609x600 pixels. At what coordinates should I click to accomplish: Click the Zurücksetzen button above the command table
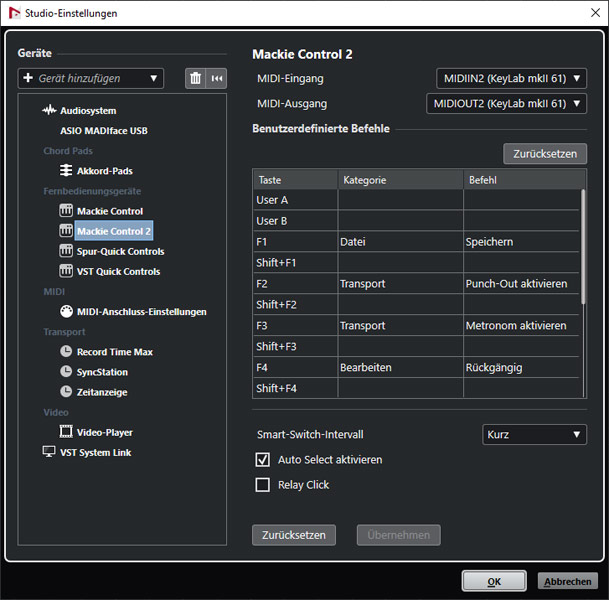click(544, 154)
